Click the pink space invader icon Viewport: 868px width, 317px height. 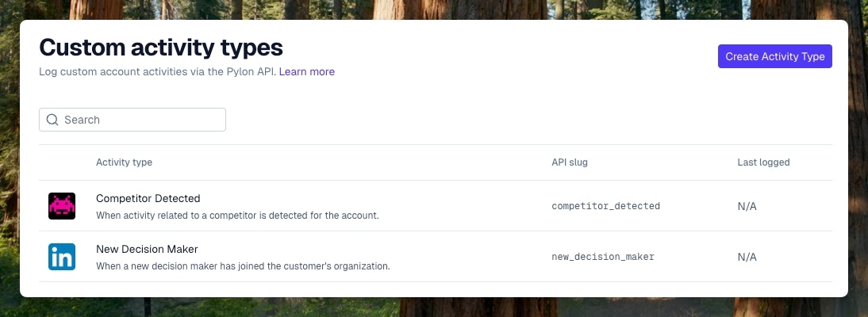pos(62,206)
